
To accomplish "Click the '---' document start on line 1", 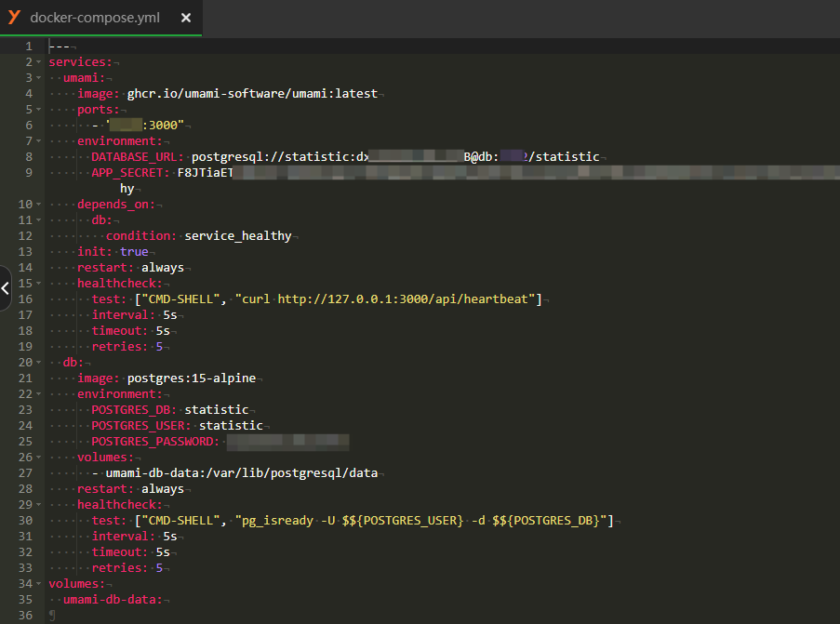I will click(x=59, y=46).
